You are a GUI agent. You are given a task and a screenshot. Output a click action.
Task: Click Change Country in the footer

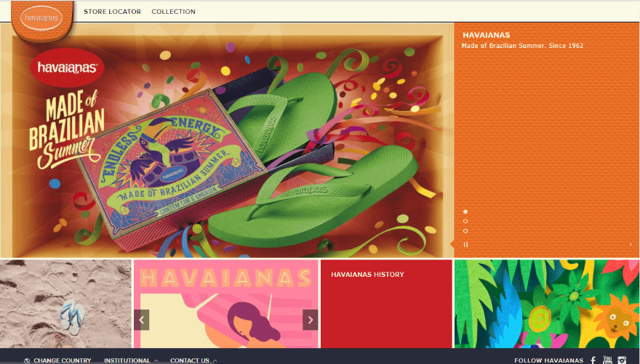tap(63, 360)
